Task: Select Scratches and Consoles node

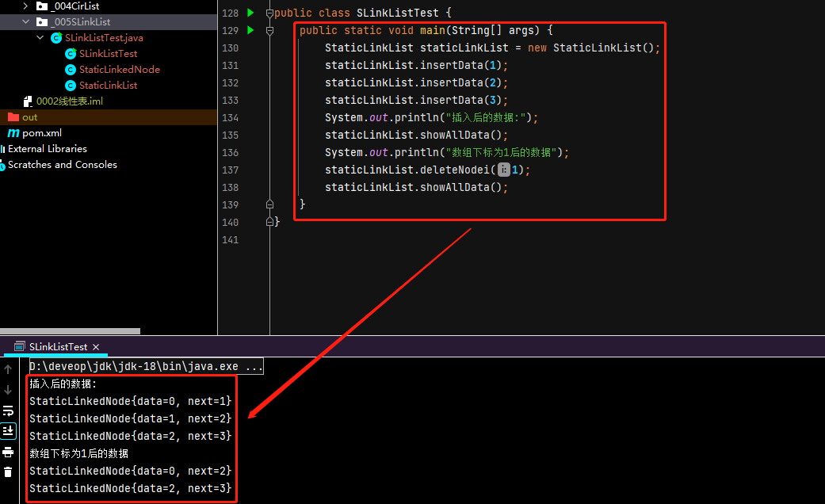Action: [62, 165]
